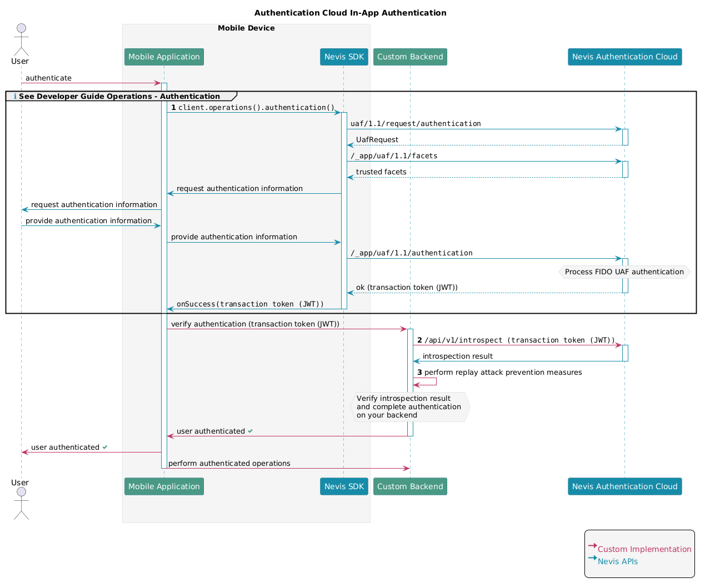Click the self-call loop arrow on Custom Backend
Image resolution: width=705 pixels, height=588 pixels.
click(x=425, y=381)
